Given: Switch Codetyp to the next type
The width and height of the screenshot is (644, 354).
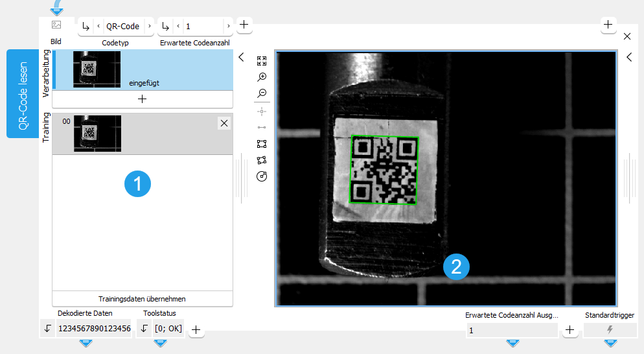Looking at the screenshot, I should coord(150,27).
